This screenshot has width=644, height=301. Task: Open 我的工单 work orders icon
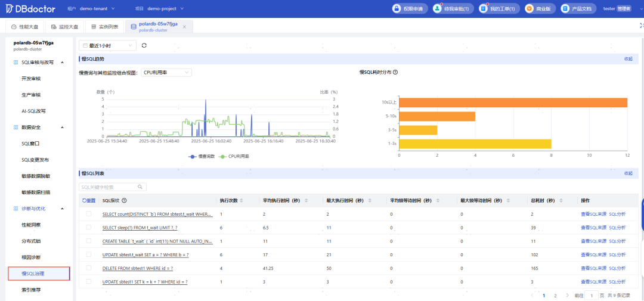point(484,8)
